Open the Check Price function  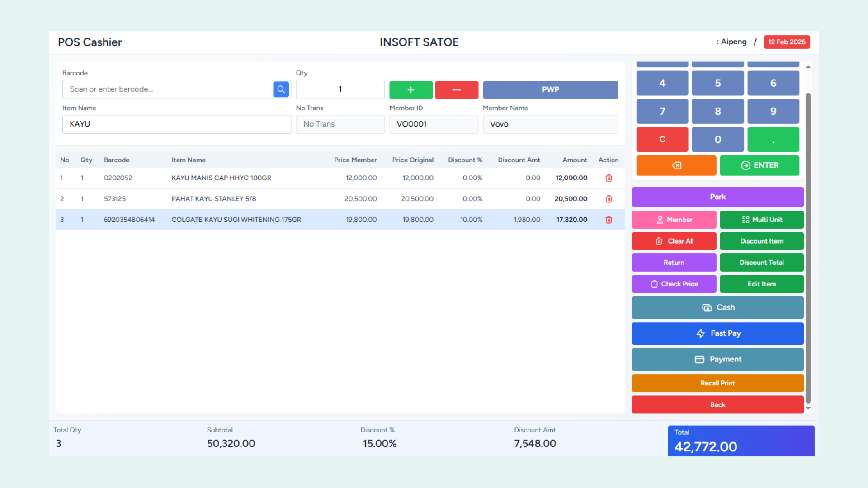[x=674, y=284]
